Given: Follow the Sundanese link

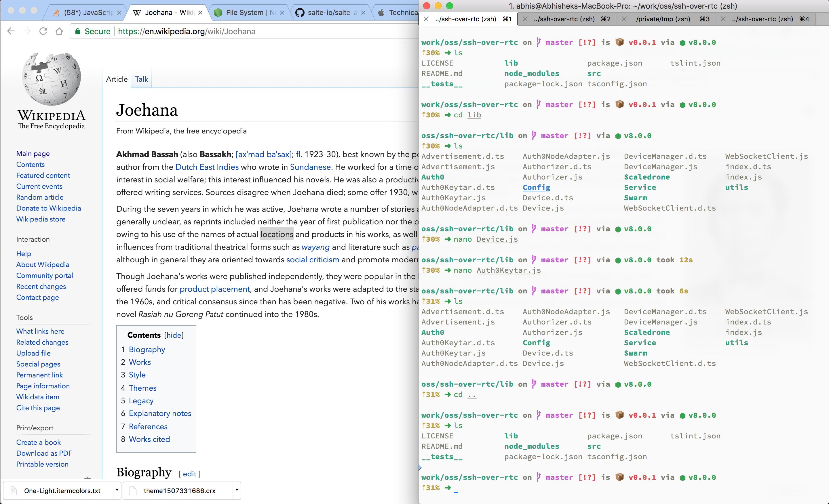Looking at the screenshot, I should (x=310, y=167).
